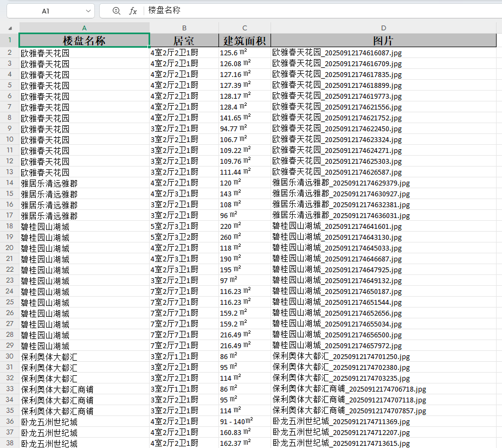Click cell with 125.6 m² area
The width and height of the screenshot is (502, 448).
pyautogui.click(x=244, y=53)
